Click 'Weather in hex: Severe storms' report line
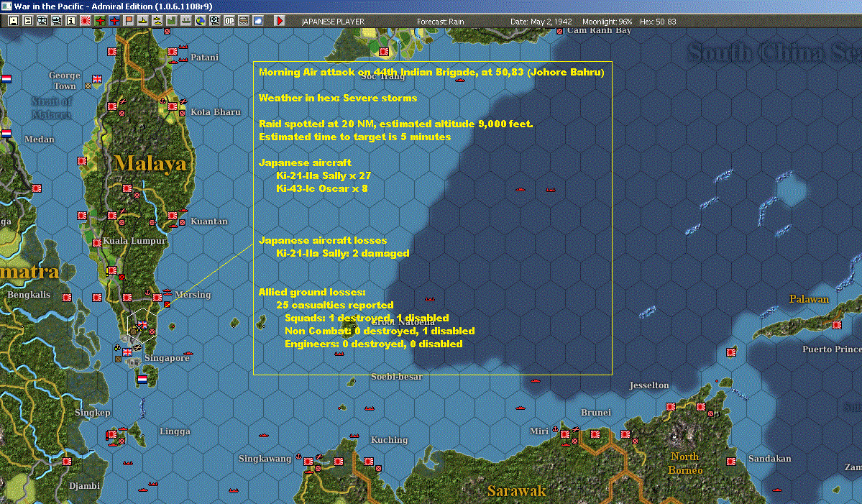 coord(338,98)
